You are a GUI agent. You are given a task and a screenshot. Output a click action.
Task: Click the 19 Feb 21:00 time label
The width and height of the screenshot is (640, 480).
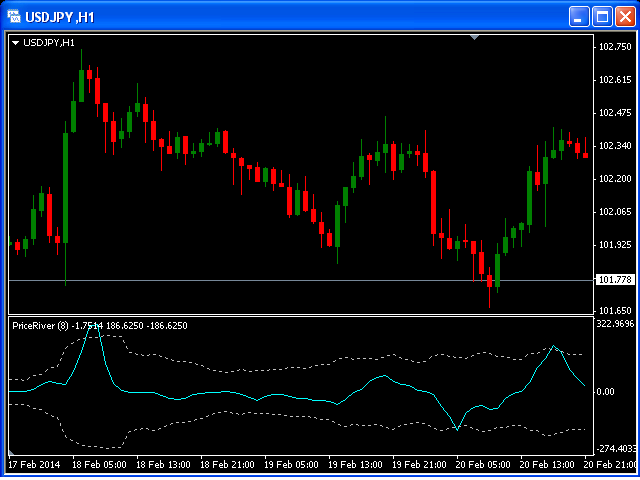click(x=420, y=465)
